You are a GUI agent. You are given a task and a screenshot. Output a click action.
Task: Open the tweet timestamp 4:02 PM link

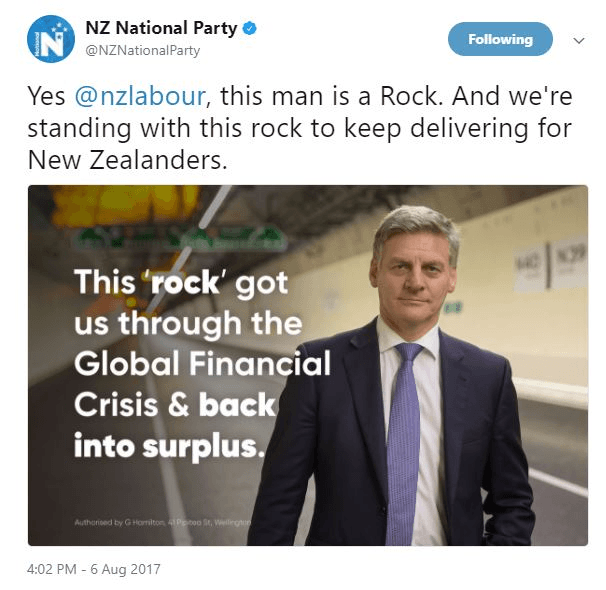coord(52,569)
